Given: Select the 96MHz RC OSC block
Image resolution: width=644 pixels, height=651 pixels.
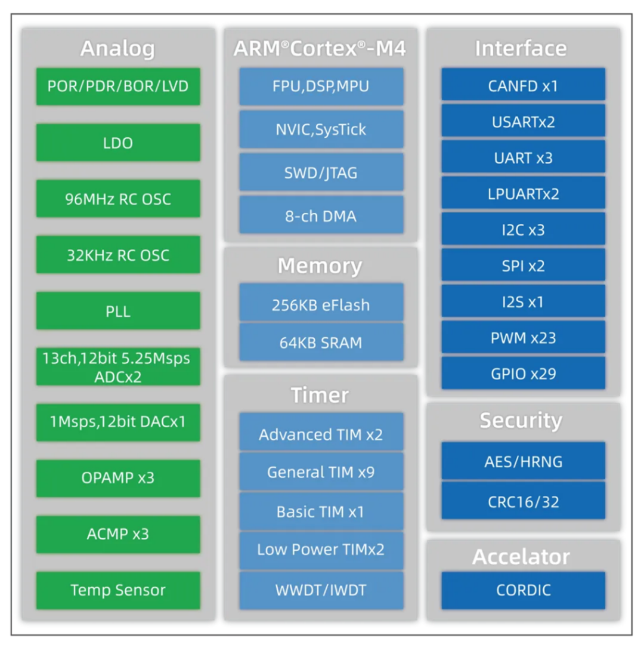Looking at the screenshot, I should coord(118,199).
